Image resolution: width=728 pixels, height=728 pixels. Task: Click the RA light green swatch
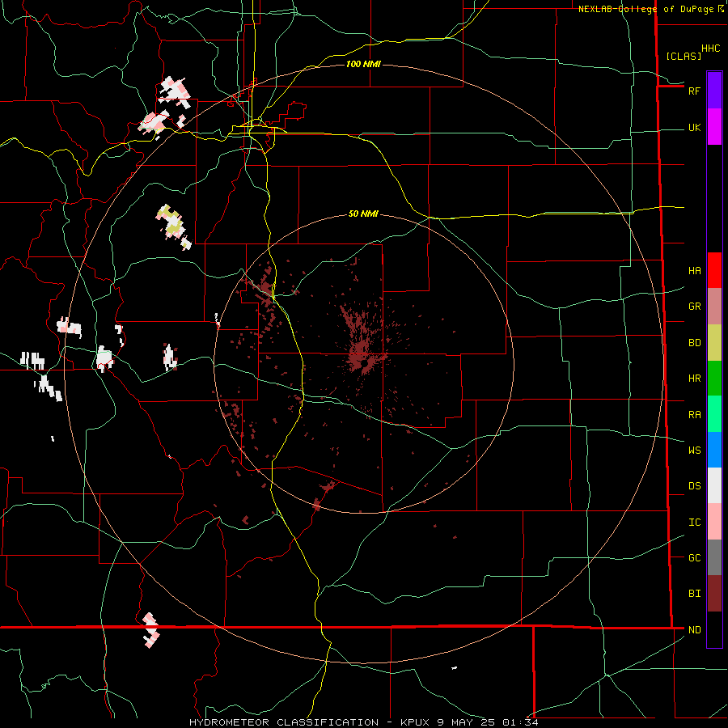[x=714, y=414]
